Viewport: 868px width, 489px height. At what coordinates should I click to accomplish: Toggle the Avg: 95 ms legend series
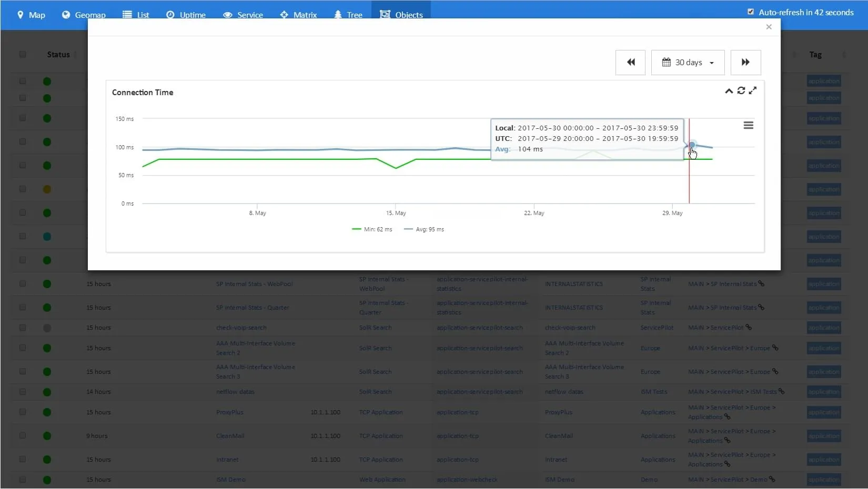point(424,229)
